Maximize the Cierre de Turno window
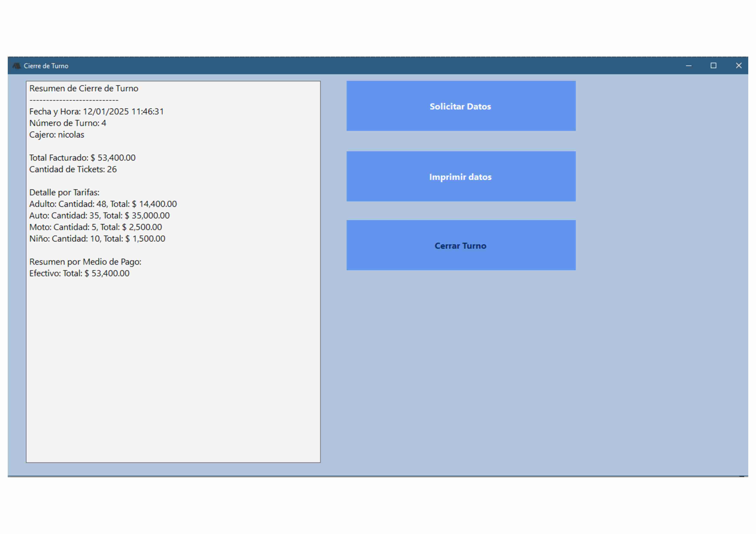The height and width of the screenshot is (534, 756). (x=713, y=66)
